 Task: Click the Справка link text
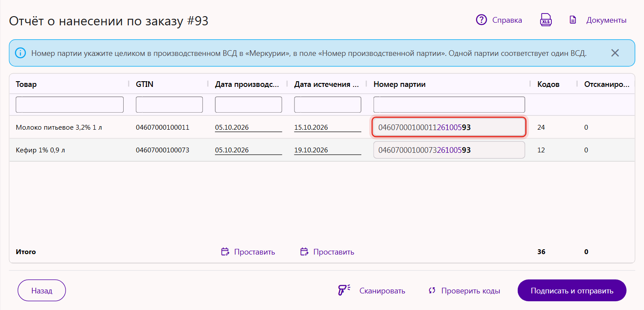507,20
